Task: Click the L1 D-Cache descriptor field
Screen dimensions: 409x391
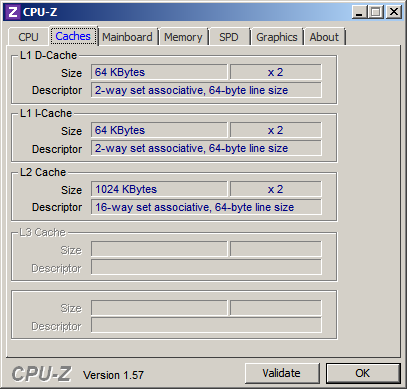Action: point(206,90)
